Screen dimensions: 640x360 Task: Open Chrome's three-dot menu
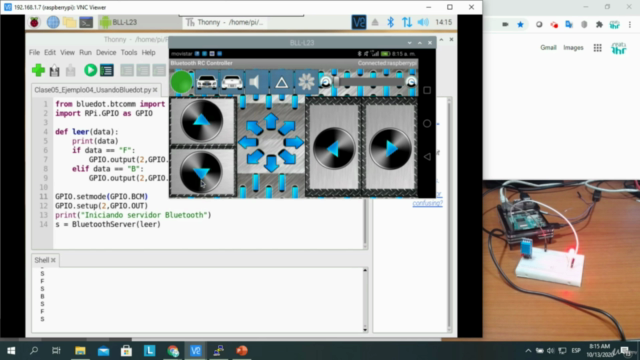(x=630, y=24)
